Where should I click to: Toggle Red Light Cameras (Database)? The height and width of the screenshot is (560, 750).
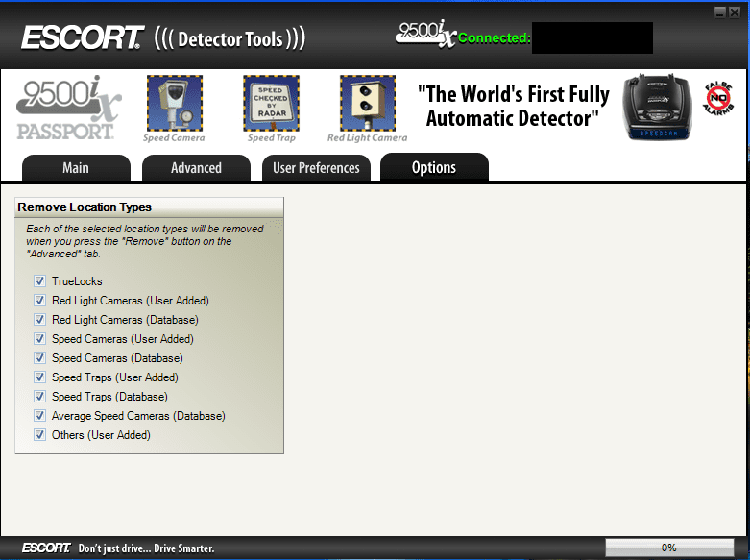(x=39, y=319)
